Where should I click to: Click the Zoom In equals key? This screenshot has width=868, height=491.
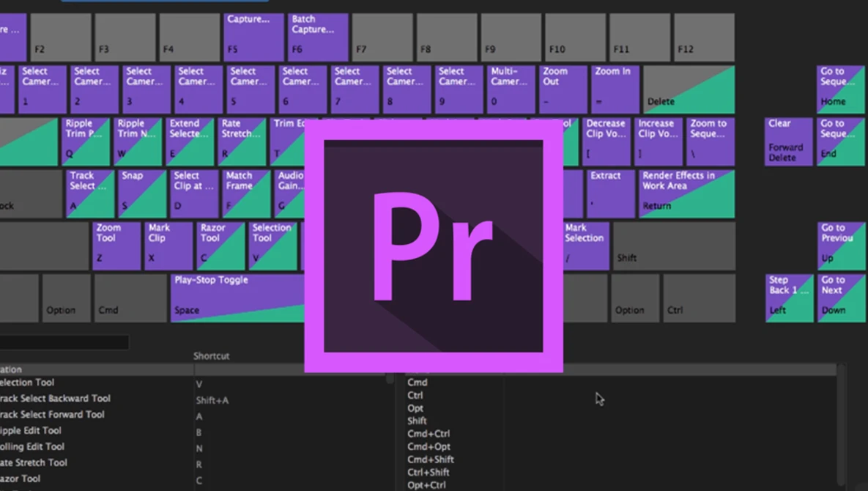615,89
